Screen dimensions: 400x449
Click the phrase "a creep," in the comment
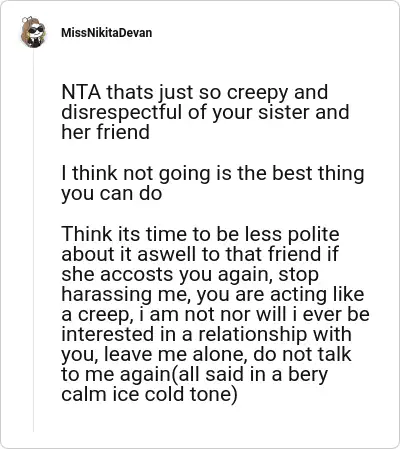point(97,315)
